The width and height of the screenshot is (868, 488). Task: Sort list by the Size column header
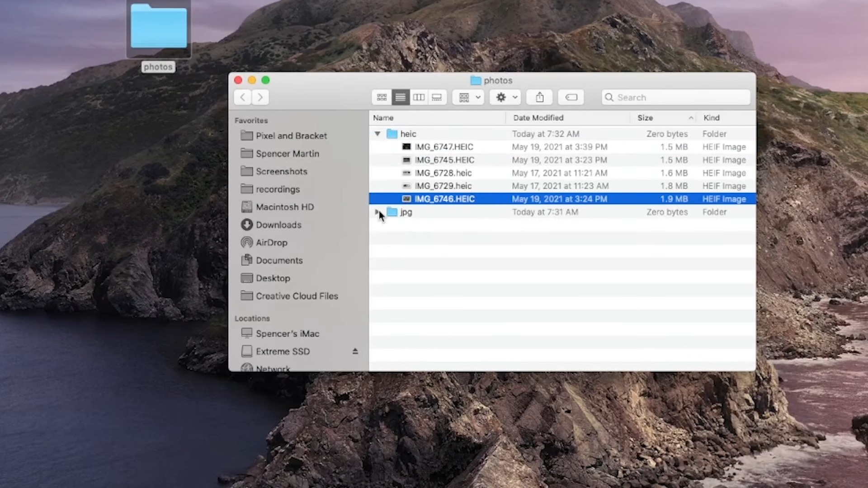pyautogui.click(x=645, y=118)
